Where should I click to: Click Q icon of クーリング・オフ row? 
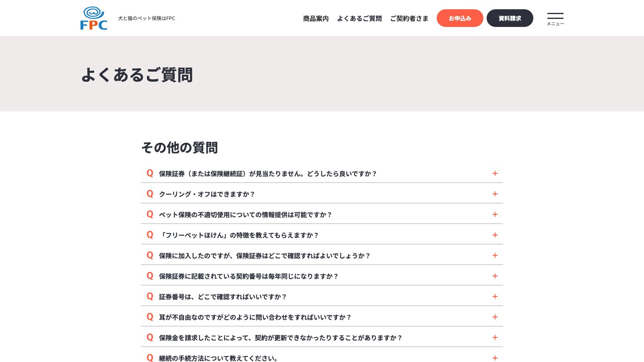[x=150, y=194]
